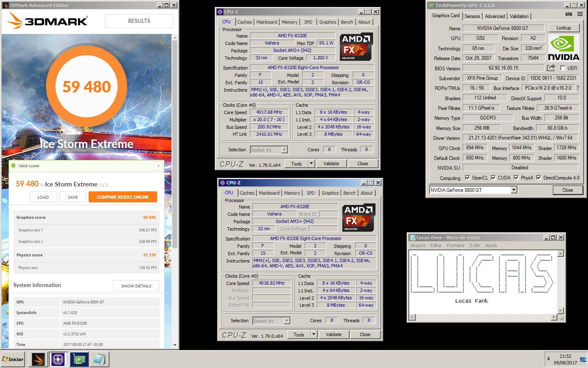Click Validate in lower CPU-Z
This screenshot has height=368, width=588.
point(334,334)
